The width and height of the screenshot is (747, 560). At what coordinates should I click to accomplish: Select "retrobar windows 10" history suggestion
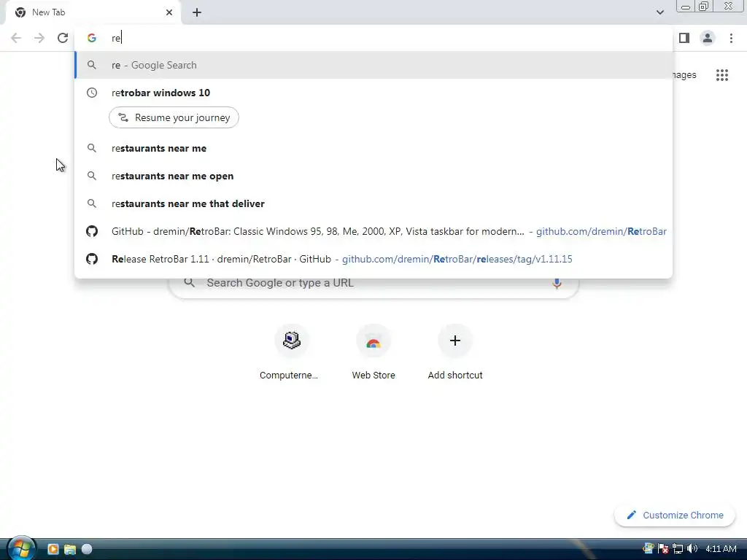(x=373, y=93)
